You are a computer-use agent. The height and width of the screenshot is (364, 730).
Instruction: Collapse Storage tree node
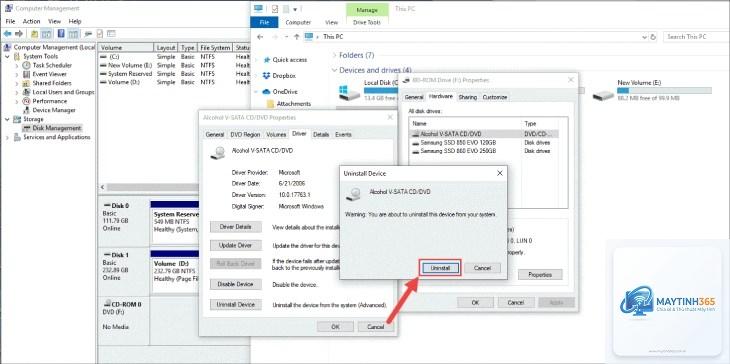[7, 119]
